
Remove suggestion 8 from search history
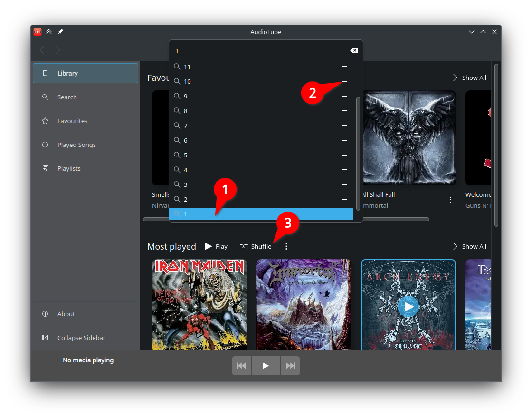[x=345, y=111]
